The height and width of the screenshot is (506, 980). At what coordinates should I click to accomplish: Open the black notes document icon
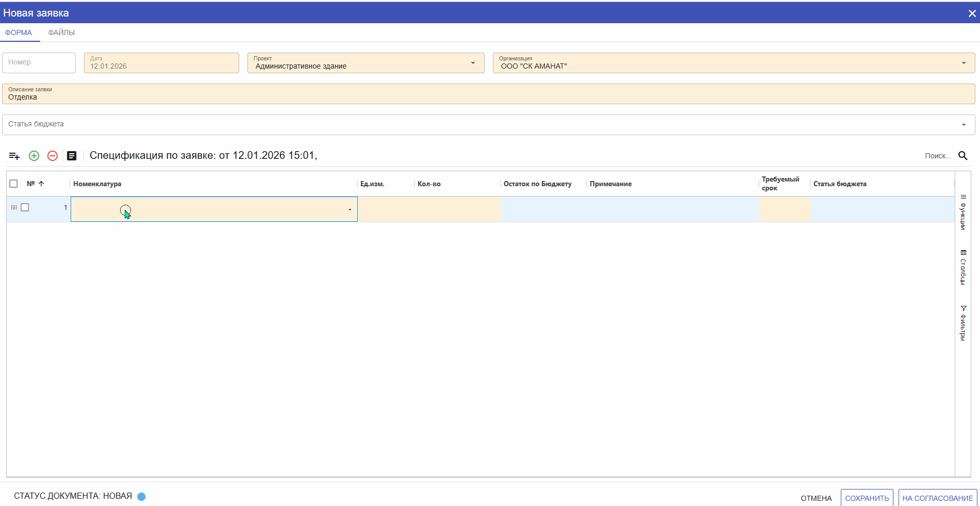[x=72, y=156]
